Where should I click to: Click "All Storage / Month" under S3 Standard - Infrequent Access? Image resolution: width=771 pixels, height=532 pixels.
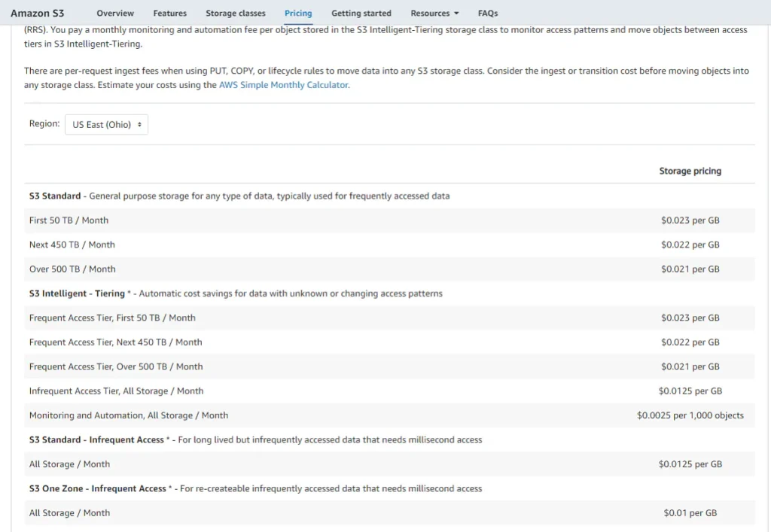(x=69, y=464)
